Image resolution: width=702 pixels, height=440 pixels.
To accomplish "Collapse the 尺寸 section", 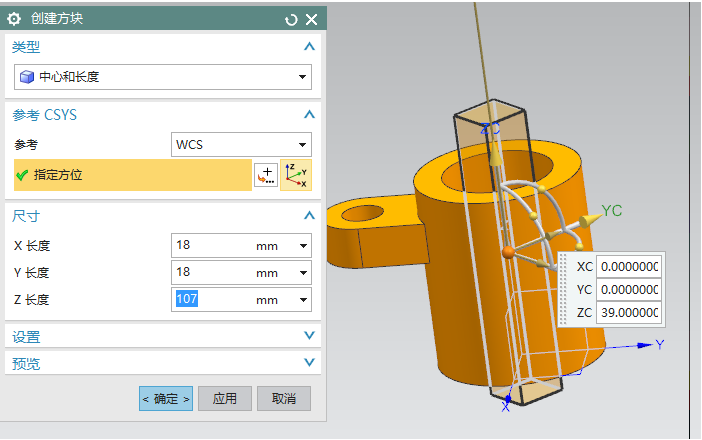I will (309, 216).
